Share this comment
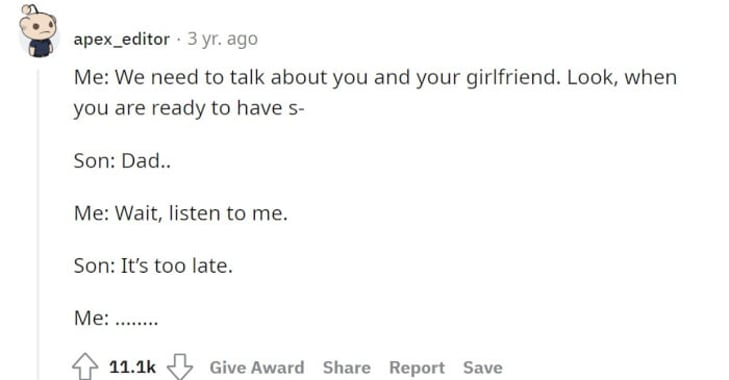 pos(347,367)
